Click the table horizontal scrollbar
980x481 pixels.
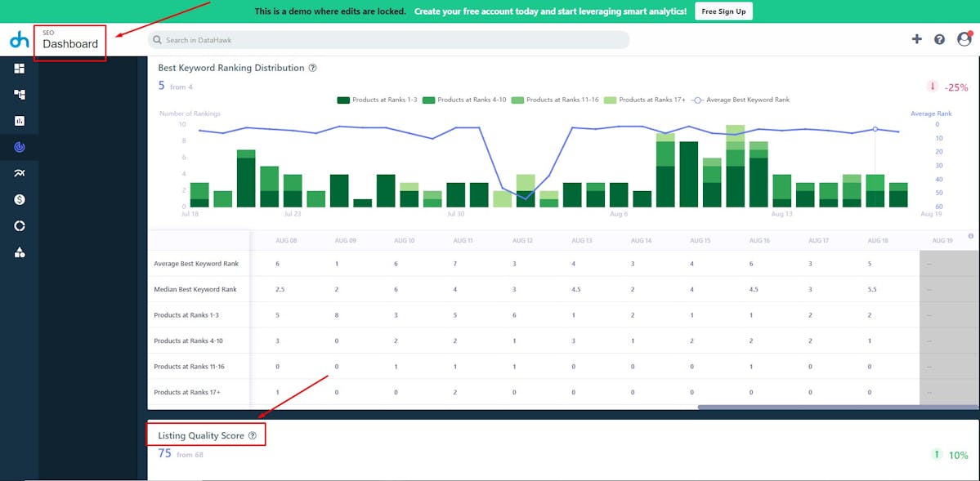click(x=838, y=408)
